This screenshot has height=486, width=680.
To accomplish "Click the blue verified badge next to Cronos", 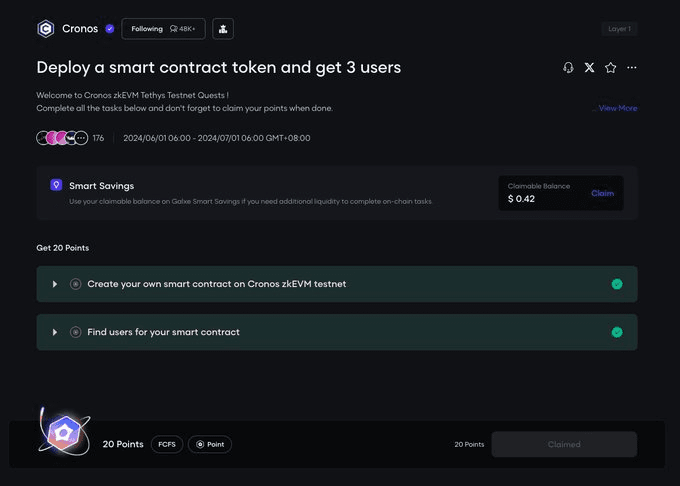I will 110,29.
